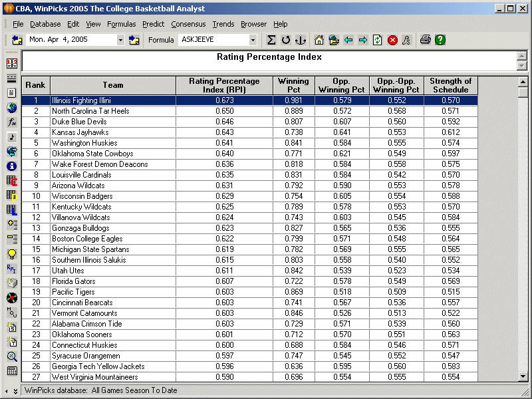Open the Help menu
The width and height of the screenshot is (532, 399).
tap(280, 24)
